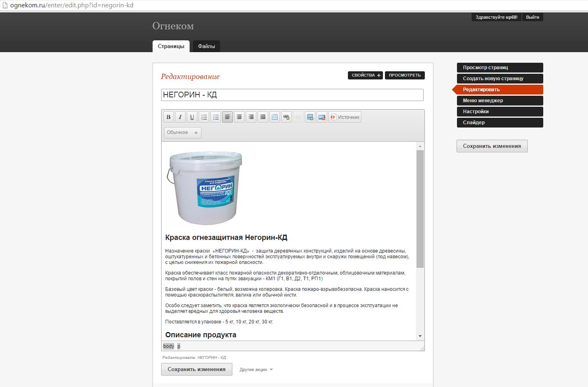Select the p element in path bar
Image resolution: width=588 pixels, height=387 pixels.
[x=179, y=346]
